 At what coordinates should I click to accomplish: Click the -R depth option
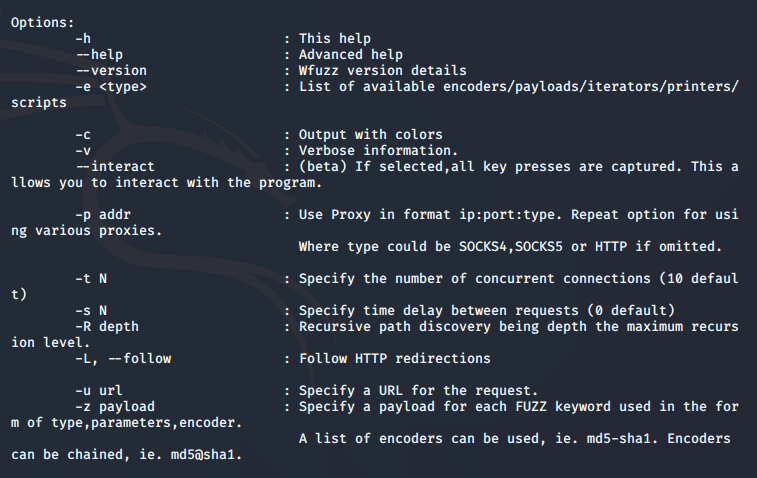(x=107, y=327)
